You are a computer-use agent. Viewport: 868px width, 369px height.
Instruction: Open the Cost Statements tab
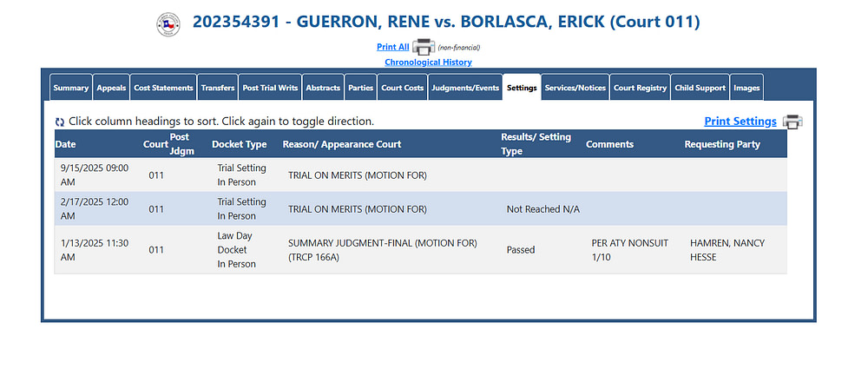(x=163, y=88)
